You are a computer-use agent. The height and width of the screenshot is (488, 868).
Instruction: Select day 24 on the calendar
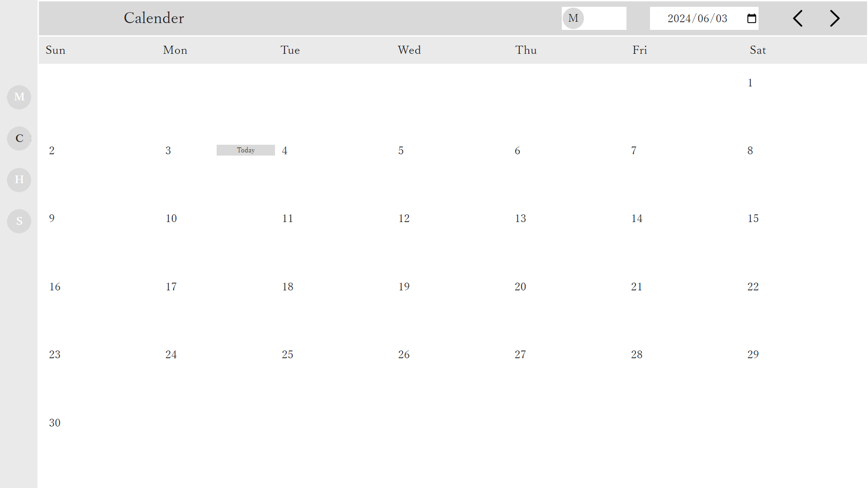click(x=171, y=355)
